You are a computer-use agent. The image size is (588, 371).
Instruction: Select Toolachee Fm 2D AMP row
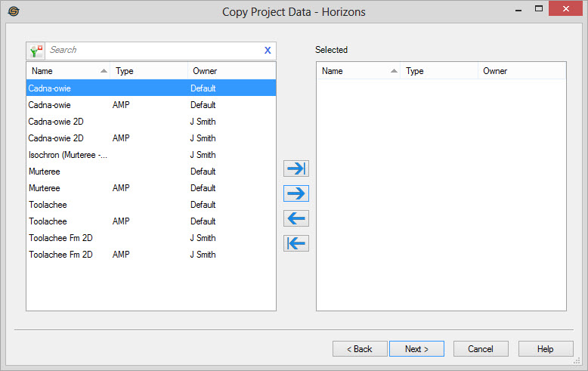[x=151, y=255]
